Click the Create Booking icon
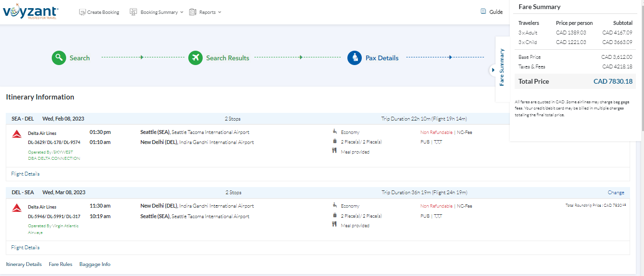This screenshot has height=276, width=644. [82, 12]
